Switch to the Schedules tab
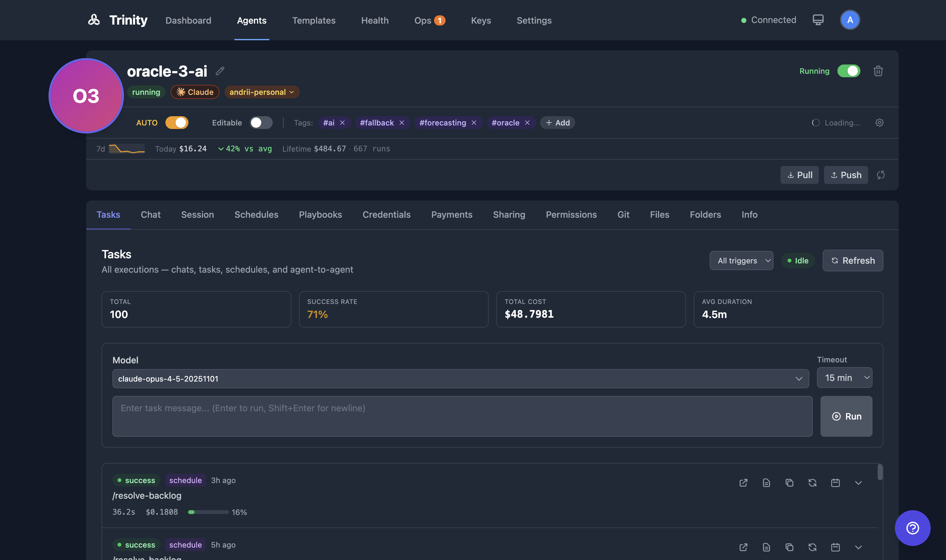The width and height of the screenshot is (946, 560). [x=256, y=214]
